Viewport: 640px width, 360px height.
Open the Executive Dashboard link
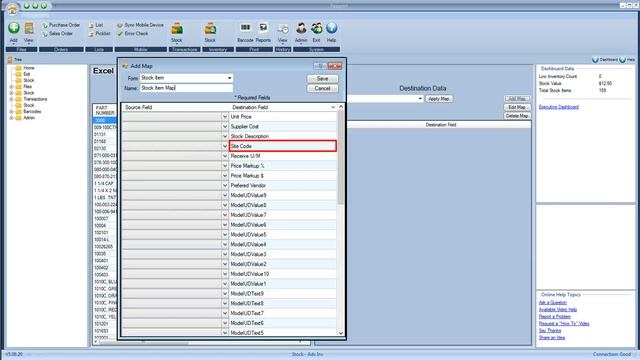(x=558, y=107)
